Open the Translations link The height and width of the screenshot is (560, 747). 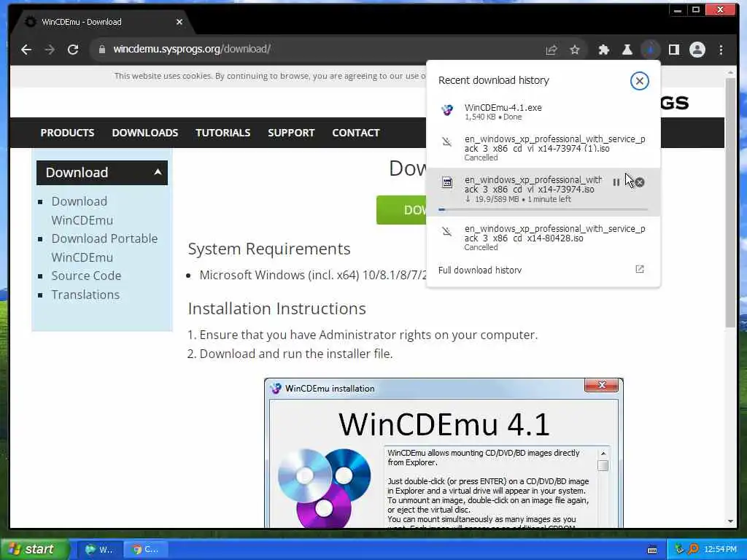click(x=85, y=295)
